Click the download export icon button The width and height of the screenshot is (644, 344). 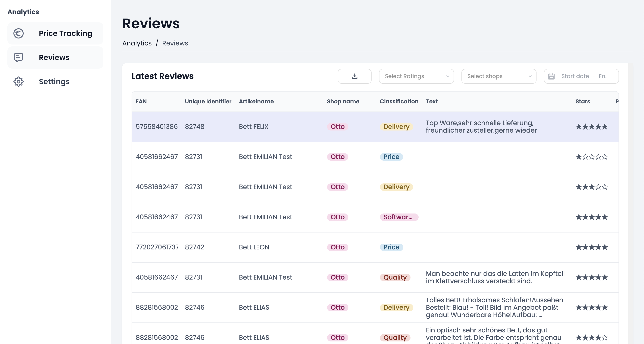354,76
